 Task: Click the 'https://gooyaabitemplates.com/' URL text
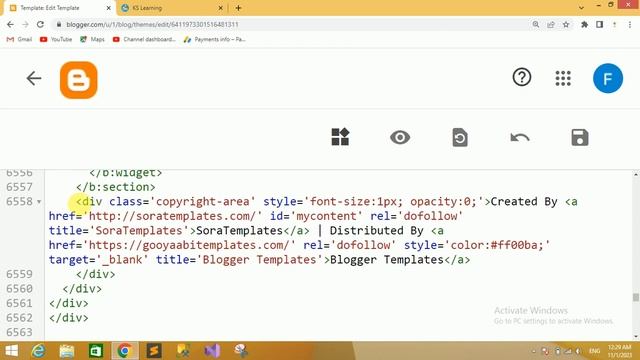pos(189,245)
